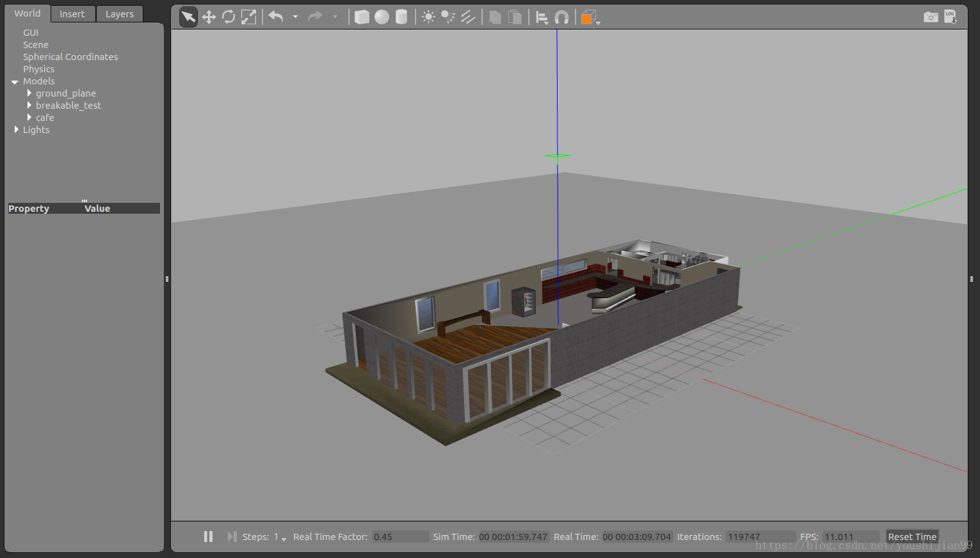This screenshot has height=558, width=980.
Task: Open the orange cube view angle menu
Action: [590, 17]
